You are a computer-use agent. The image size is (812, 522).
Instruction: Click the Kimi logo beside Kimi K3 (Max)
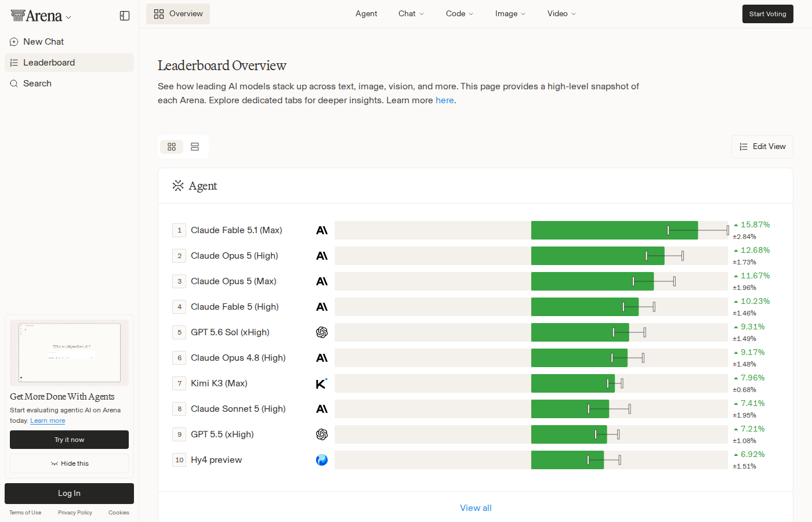322,383
